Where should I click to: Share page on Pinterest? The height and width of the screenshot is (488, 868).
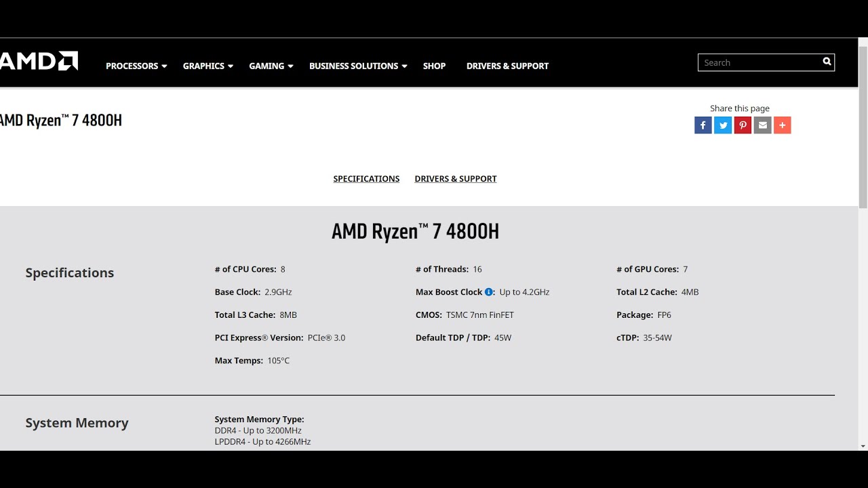point(743,125)
